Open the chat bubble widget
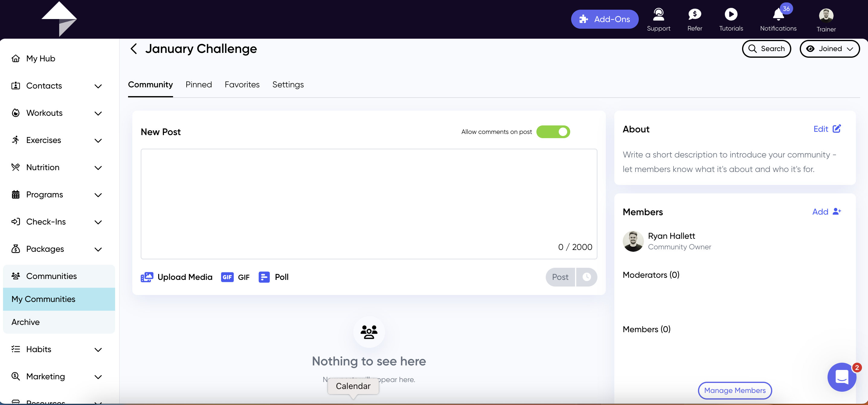868x405 pixels. [x=842, y=377]
